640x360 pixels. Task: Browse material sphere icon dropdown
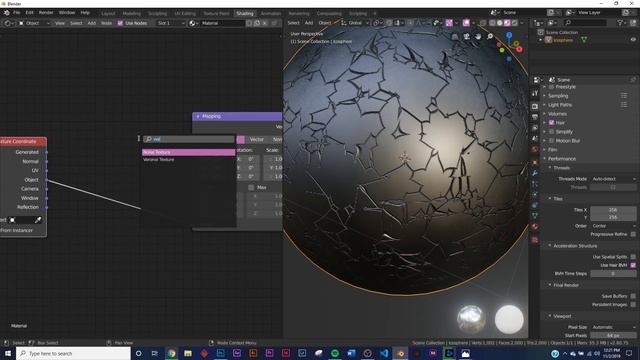point(193,23)
